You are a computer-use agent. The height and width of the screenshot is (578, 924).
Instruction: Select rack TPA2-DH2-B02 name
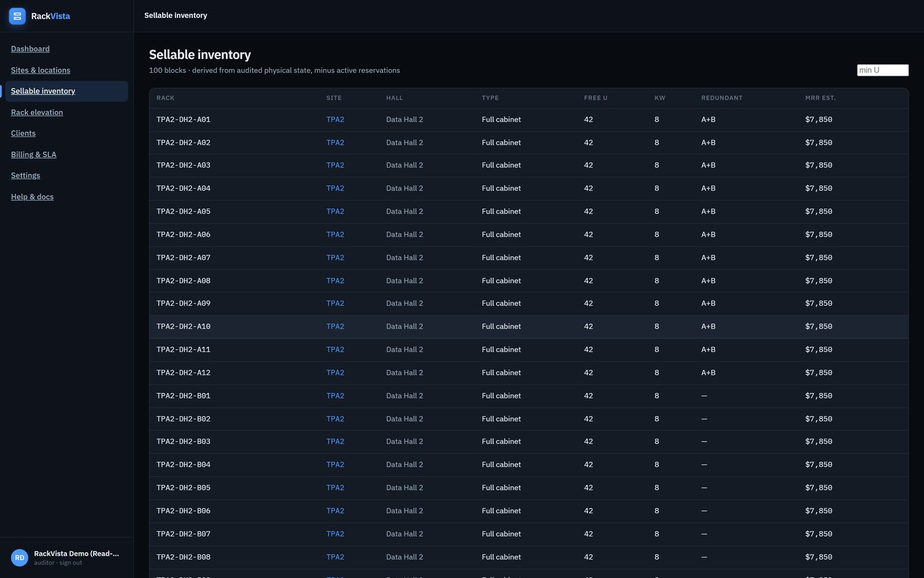click(184, 419)
